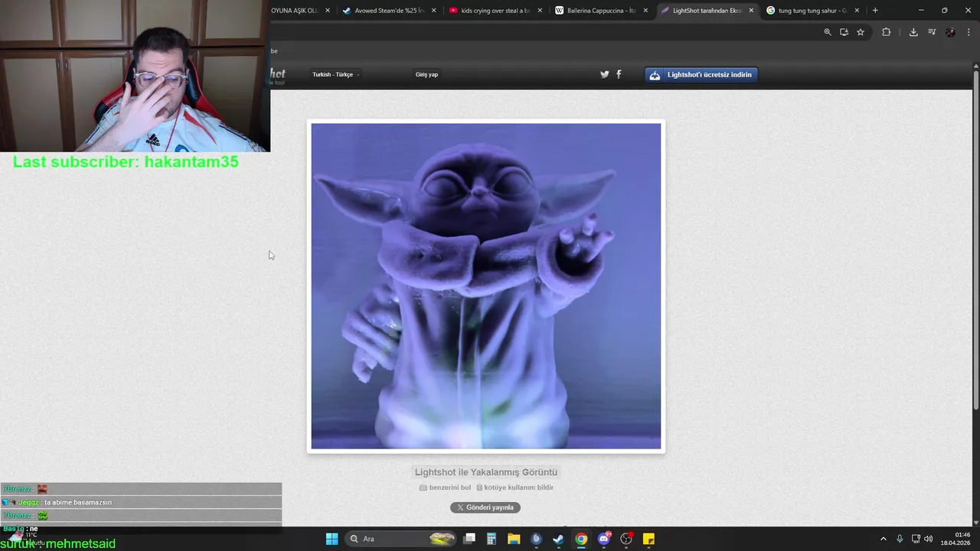Open the media control icon in Chrome toolbar
The width and height of the screenshot is (980, 551).
click(932, 32)
